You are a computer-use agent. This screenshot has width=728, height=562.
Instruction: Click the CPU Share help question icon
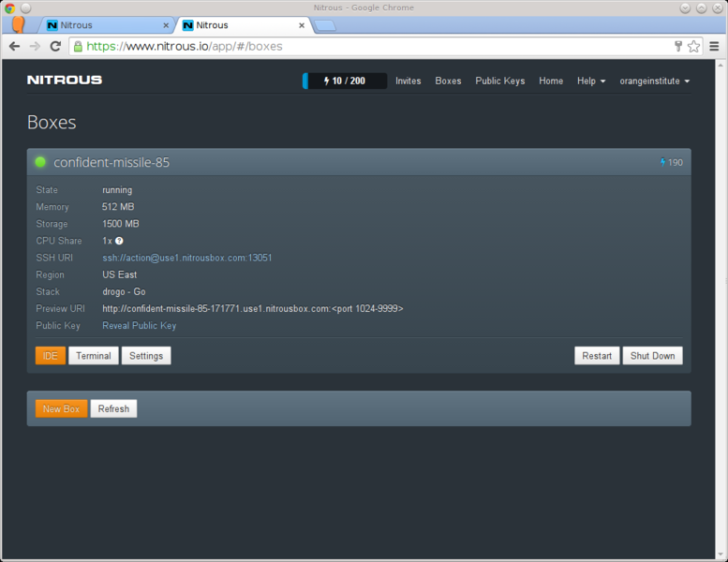click(119, 241)
